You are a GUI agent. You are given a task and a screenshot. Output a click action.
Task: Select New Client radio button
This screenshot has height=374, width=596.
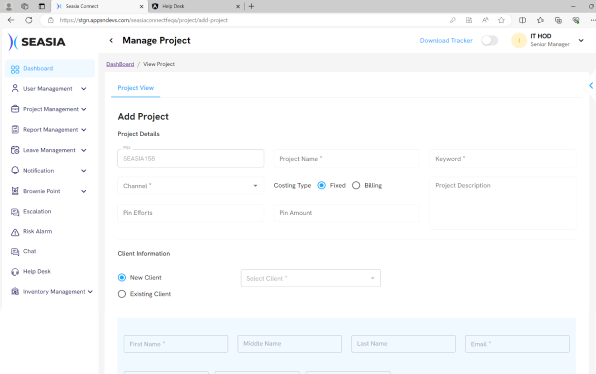coord(122,277)
